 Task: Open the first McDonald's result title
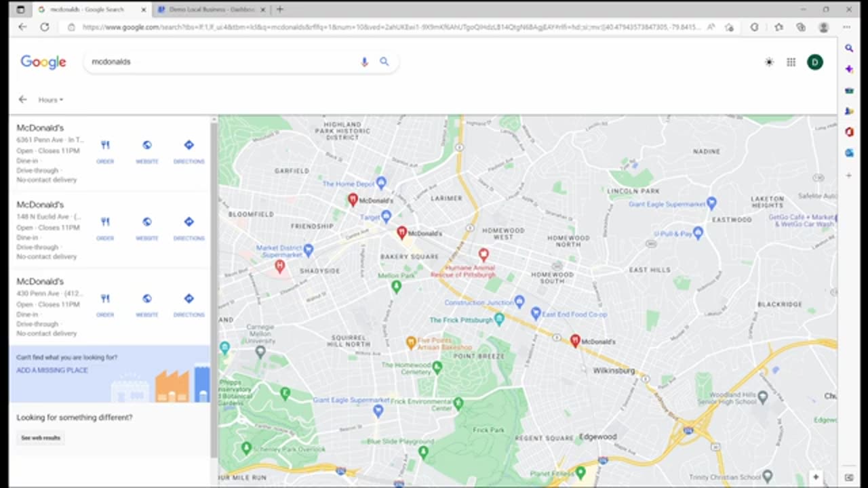coord(40,128)
